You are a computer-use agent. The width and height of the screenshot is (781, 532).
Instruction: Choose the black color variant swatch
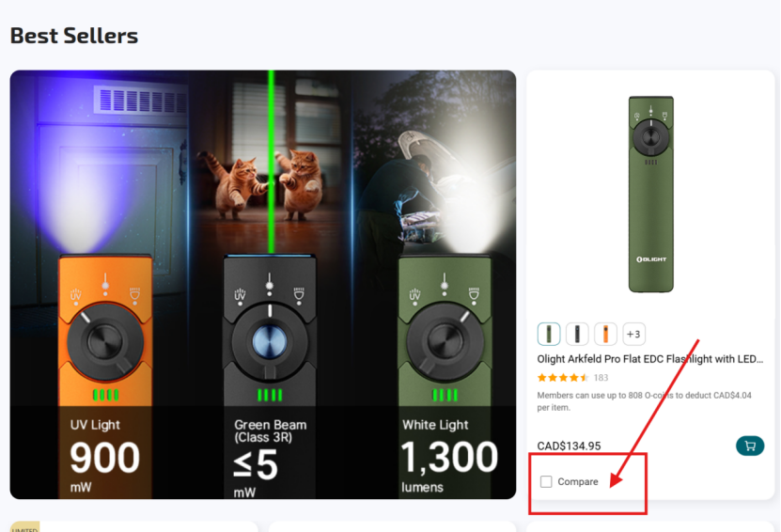pyautogui.click(x=577, y=334)
